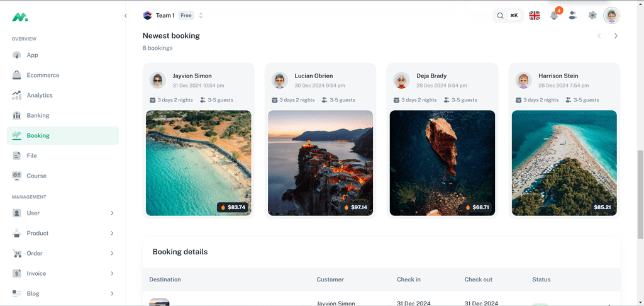Select Booking in the sidebar
This screenshot has width=644, height=306.
tap(62, 136)
